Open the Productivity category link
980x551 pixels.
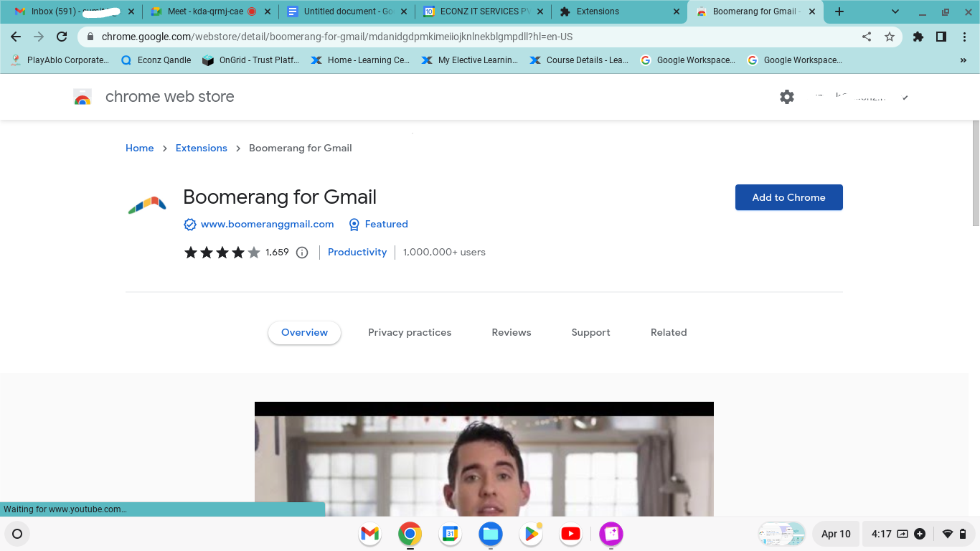(x=357, y=253)
